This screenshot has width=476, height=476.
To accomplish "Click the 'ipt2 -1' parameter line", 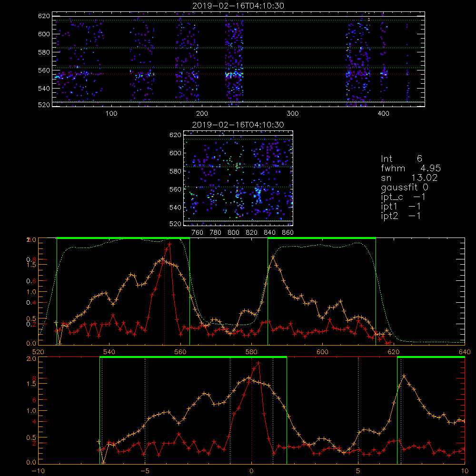I will [x=401, y=216].
